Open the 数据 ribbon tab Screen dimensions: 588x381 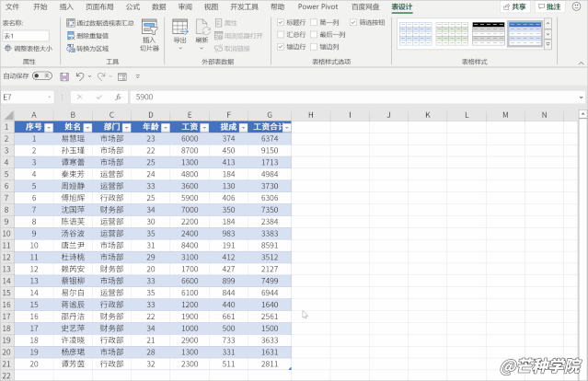[x=159, y=6]
